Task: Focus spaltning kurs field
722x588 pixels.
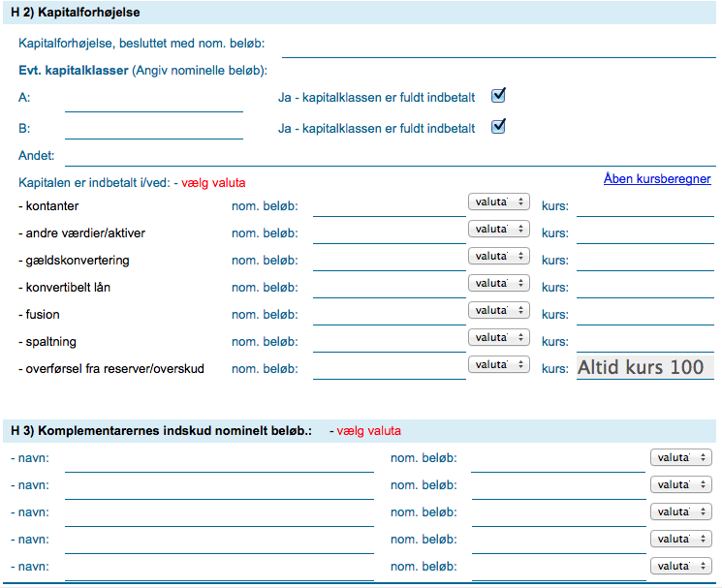Action: click(645, 341)
